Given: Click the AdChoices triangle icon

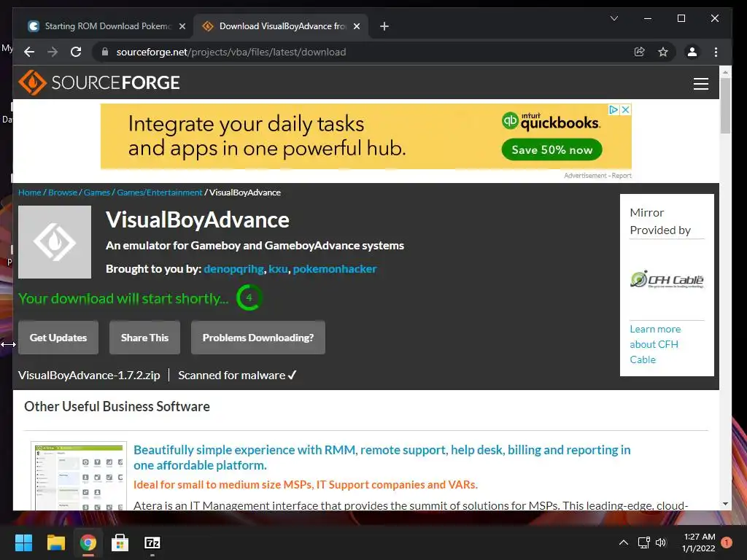Looking at the screenshot, I should (x=614, y=109).
